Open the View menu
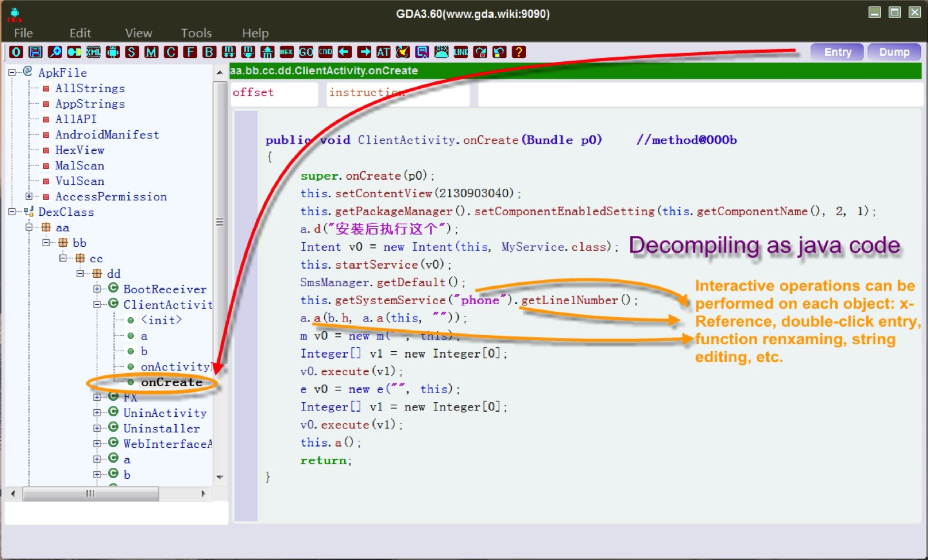This screenshot has width=928, height=560. [139, 33]
